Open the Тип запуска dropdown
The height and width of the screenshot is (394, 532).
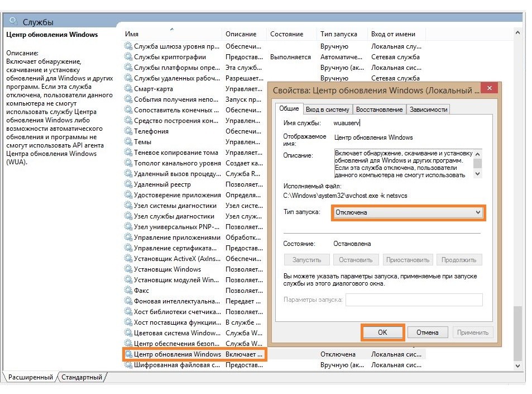(x=408, y=212)
